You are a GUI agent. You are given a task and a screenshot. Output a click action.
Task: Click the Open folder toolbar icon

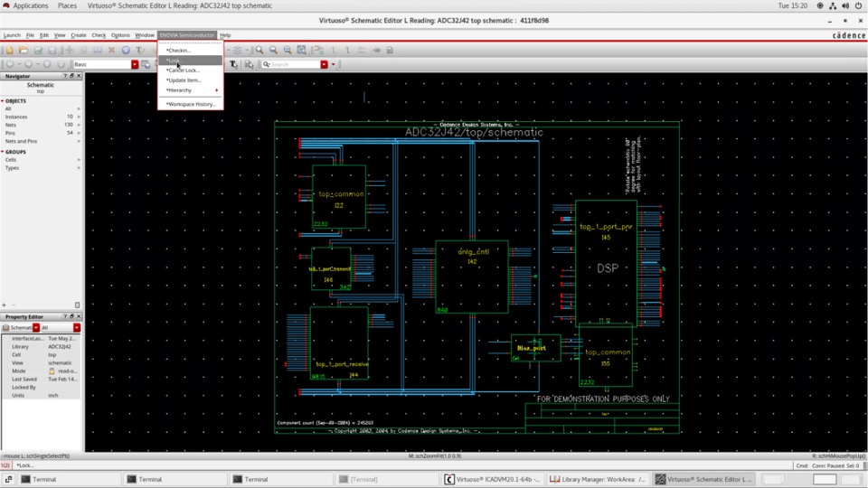[x=24, y=50]
